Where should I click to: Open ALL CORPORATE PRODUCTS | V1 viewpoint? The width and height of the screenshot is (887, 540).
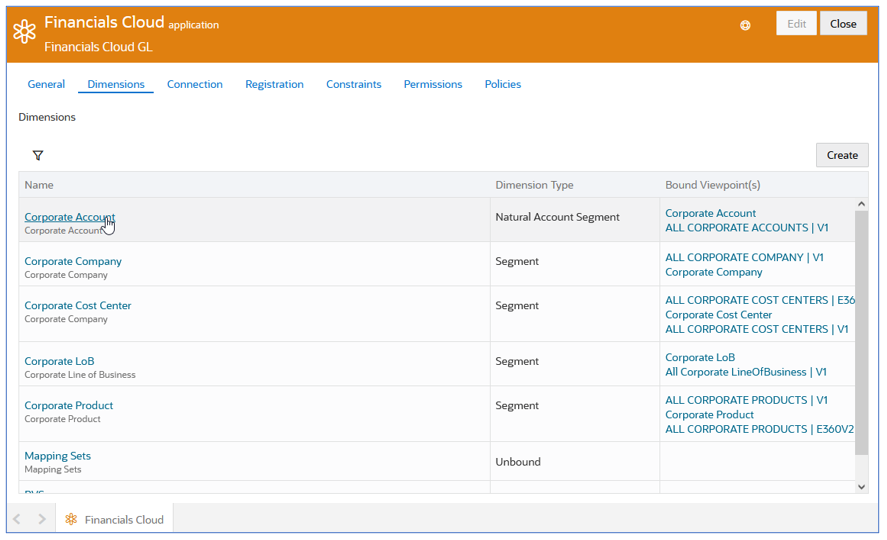(x=747, y=400)
